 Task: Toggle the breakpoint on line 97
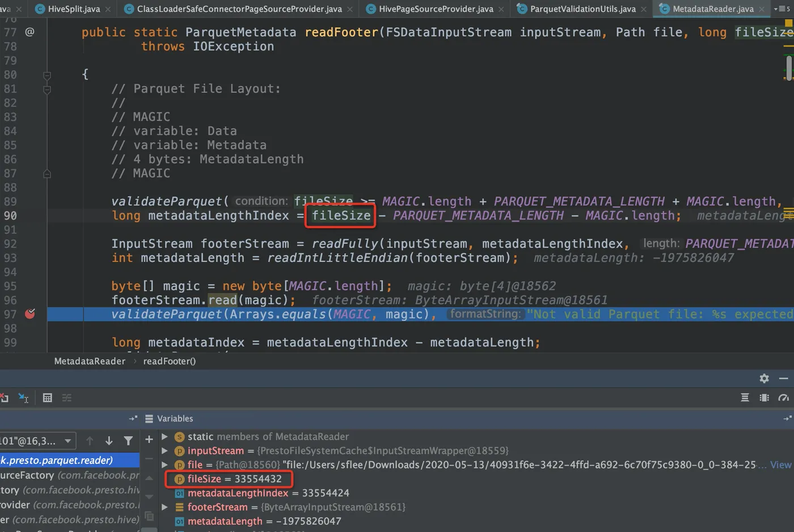tap(30, 314)
